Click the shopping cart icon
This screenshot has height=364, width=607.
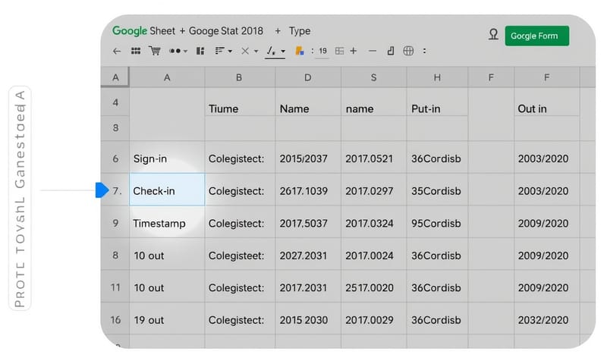(155, 51)
